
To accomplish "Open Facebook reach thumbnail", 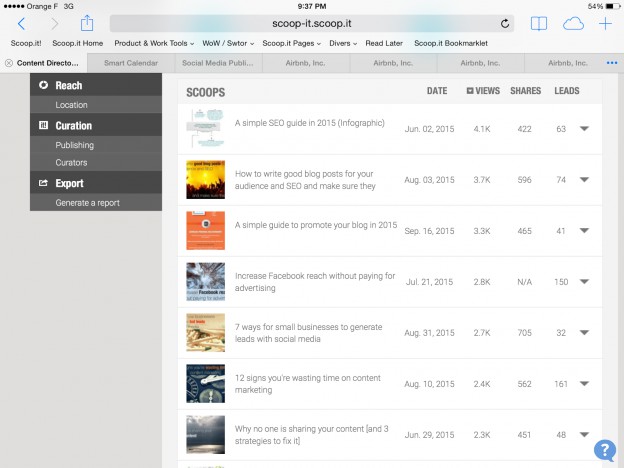I will [205, 281].
